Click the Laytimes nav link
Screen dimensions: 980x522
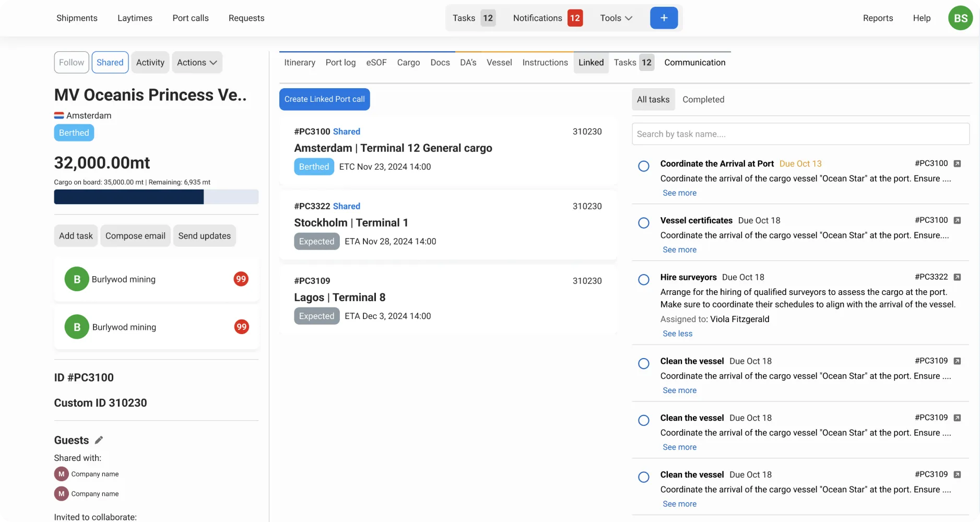[135, 18]
